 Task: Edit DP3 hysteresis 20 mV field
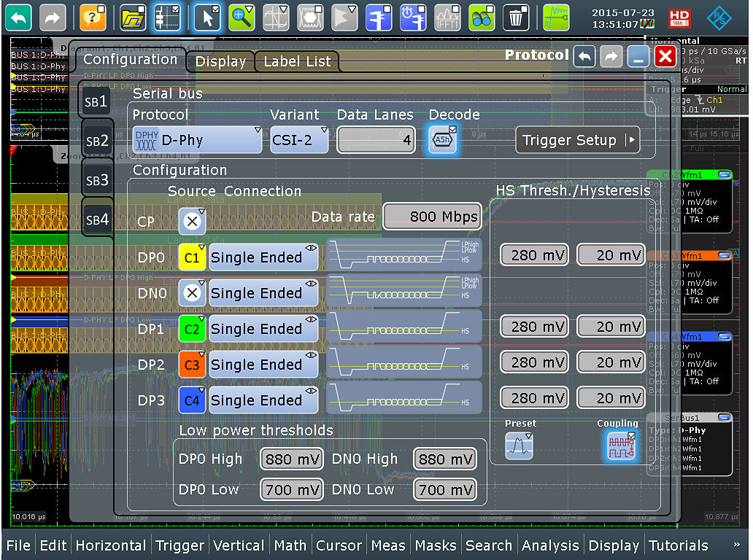coord(611,398)
